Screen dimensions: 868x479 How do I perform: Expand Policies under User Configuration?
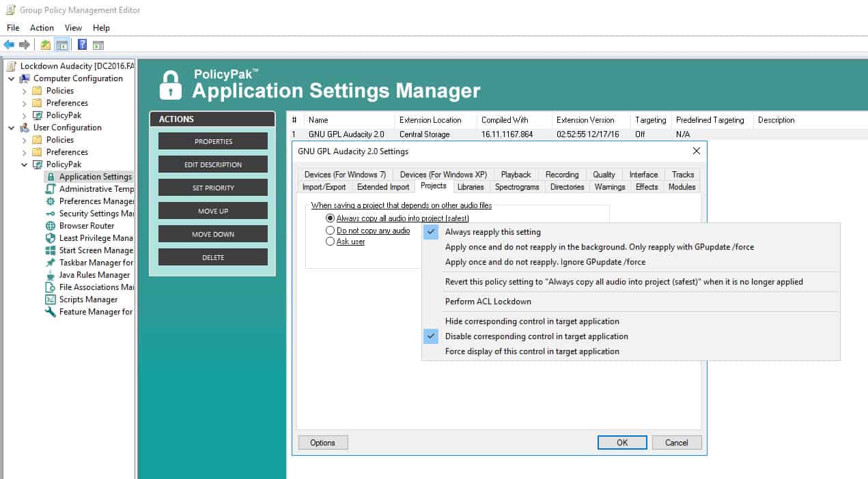pyautogui.click(x=24, y=140)
